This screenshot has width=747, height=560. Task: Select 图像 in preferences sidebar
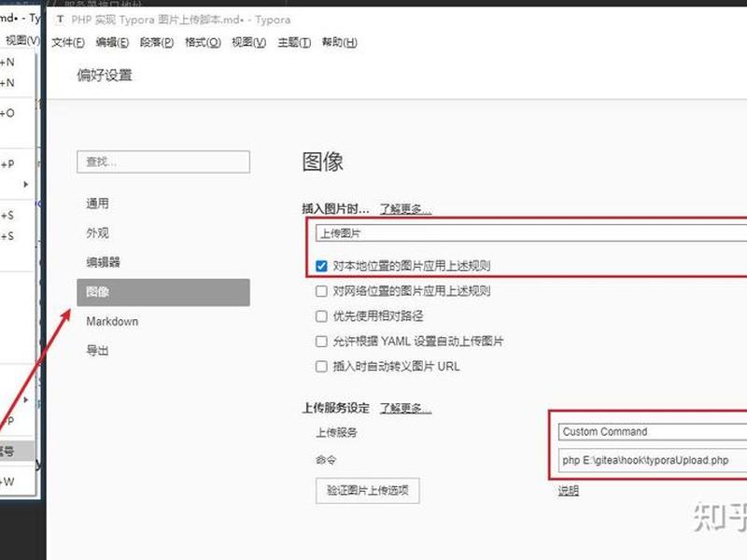pyautogui.click(x=162, y=292)
